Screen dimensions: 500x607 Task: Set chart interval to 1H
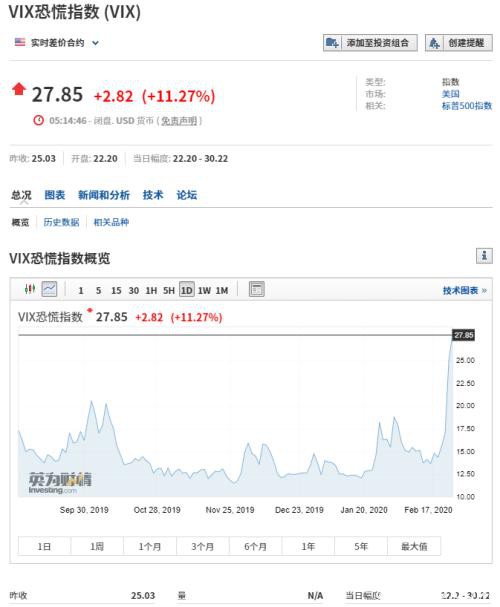151,290
